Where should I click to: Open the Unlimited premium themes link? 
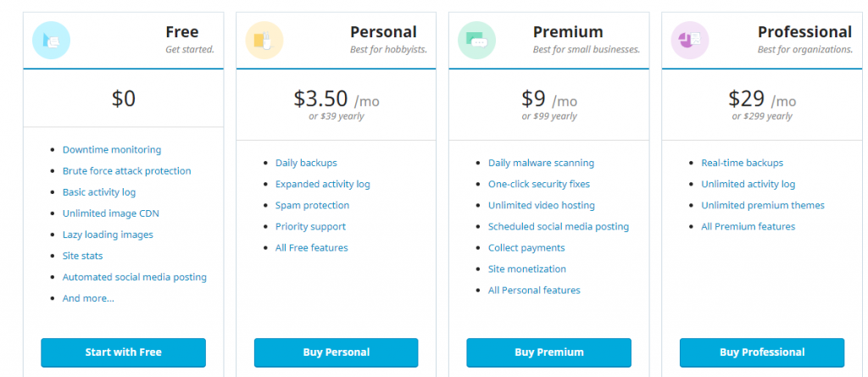pos(762,205)
